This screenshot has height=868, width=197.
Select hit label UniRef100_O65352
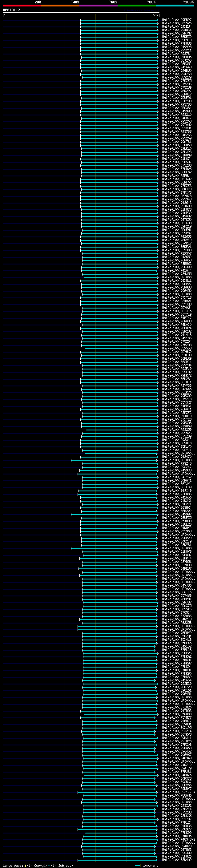[177, 64]
